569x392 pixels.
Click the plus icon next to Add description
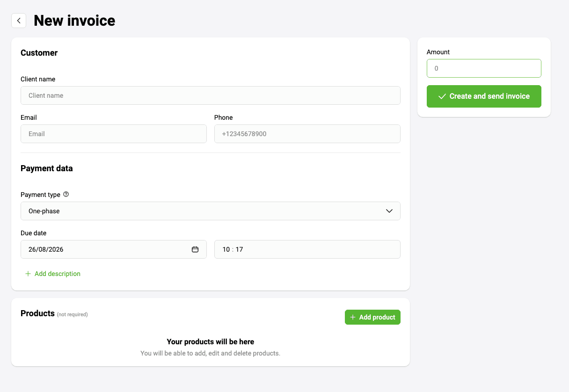pyautogui.click(x=28, y=274)
